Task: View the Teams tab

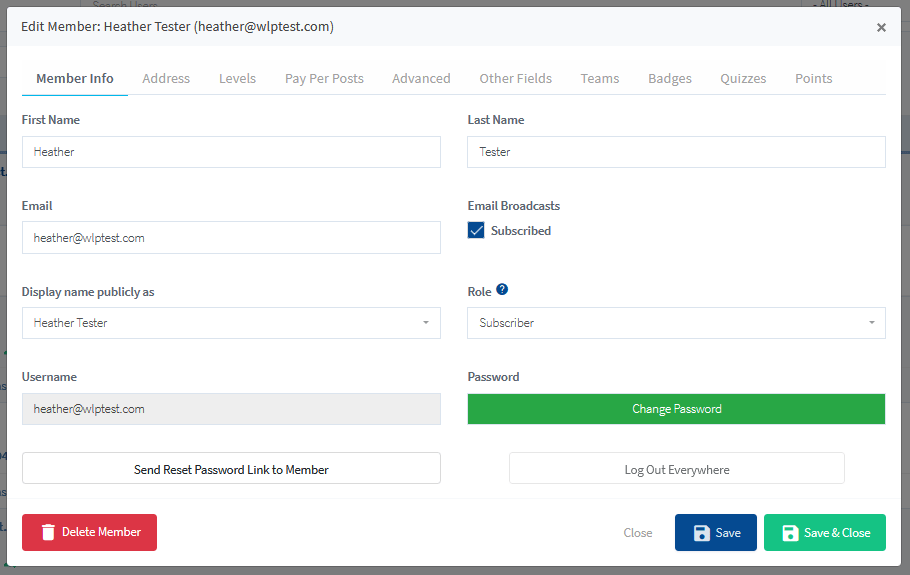Action: 600,78
